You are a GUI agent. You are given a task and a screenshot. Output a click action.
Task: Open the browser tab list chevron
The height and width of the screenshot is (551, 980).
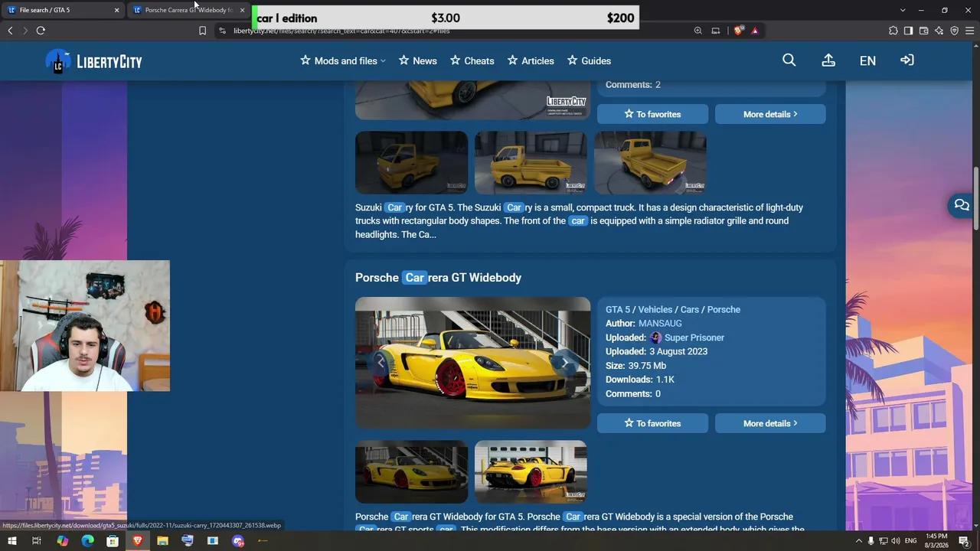coord(903,10)
